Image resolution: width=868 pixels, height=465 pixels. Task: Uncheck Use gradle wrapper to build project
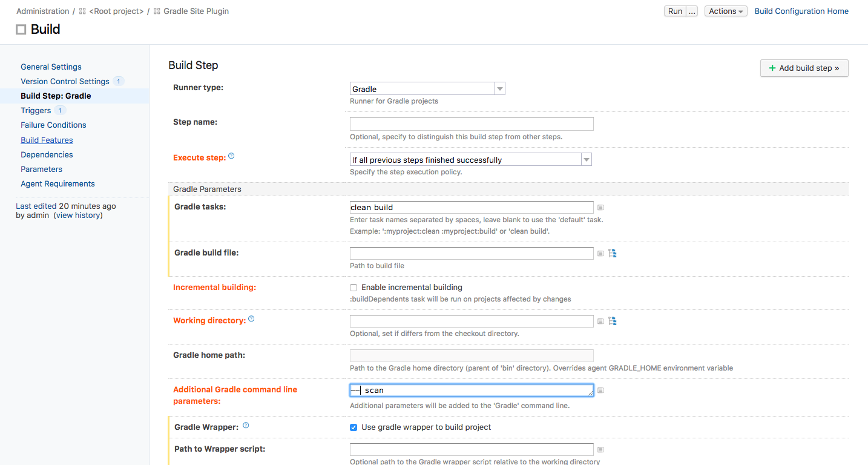(353, 427)
